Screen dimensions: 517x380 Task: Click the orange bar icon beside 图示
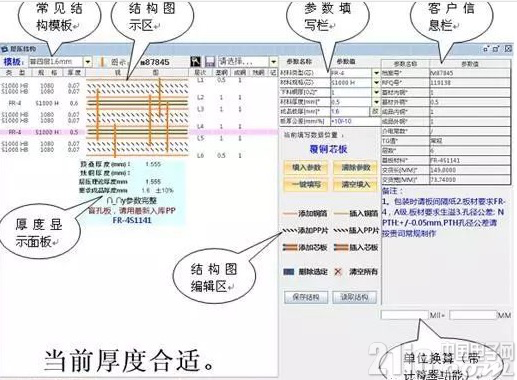click(103, 62)
